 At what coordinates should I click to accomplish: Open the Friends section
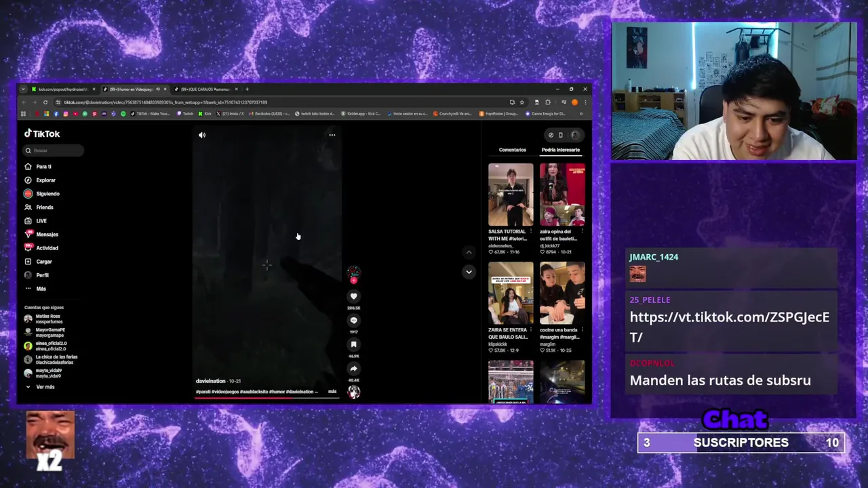pos(39,207)
